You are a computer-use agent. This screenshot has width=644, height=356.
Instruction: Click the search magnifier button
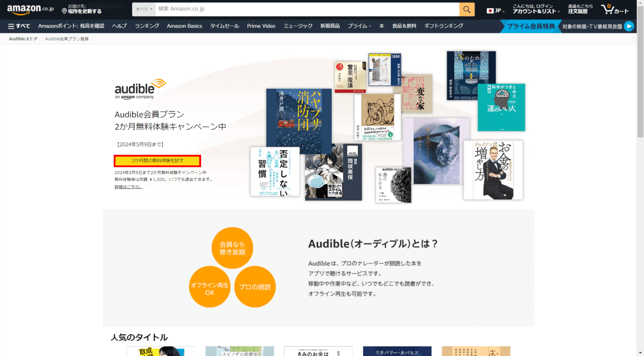pos(467,9)
